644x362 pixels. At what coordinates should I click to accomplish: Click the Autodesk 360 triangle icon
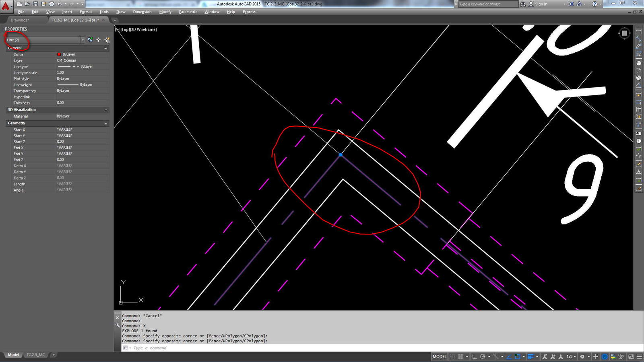point(579,4)
